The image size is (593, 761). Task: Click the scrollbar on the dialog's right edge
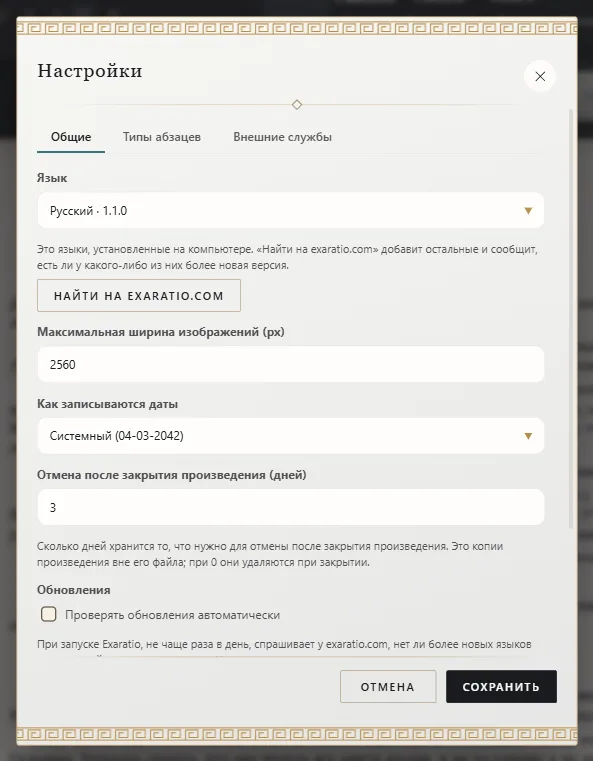tap(571, 319)
